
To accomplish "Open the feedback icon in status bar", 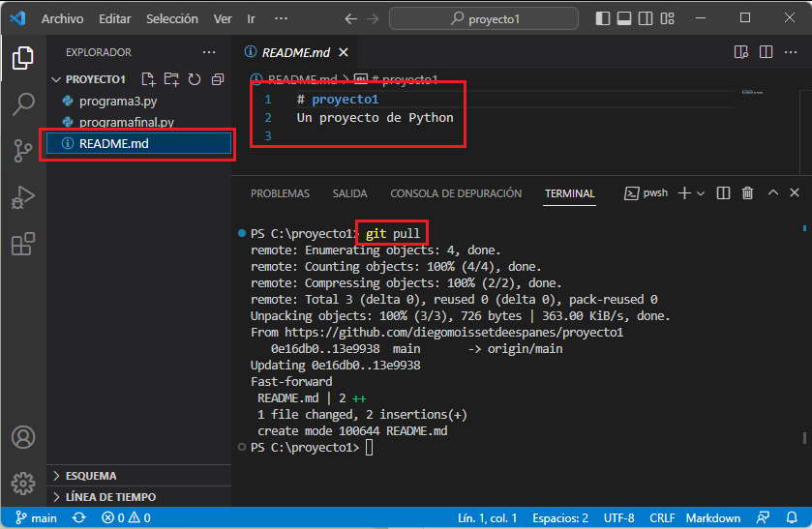I will pyautogui.click(x=763, y=517).
